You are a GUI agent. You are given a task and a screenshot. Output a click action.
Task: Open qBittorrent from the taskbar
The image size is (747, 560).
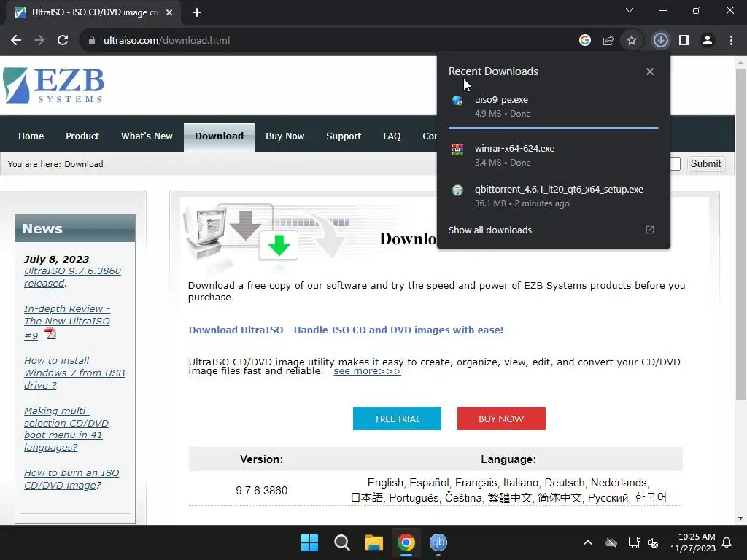coord(438,542)
